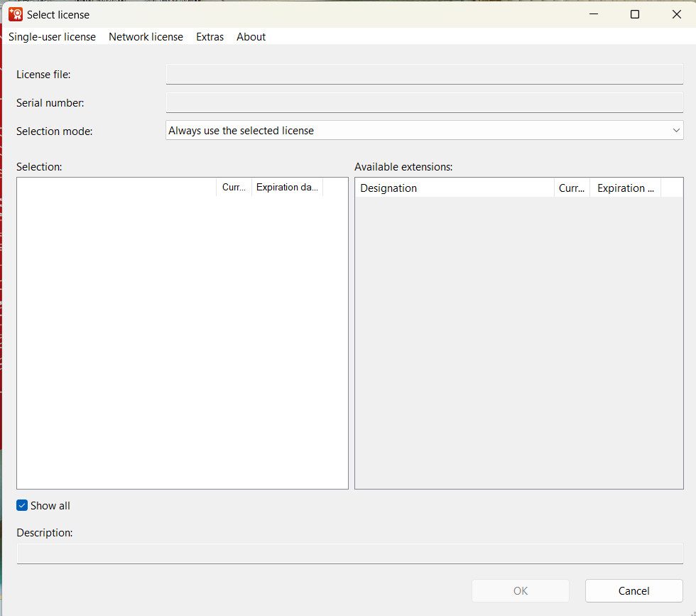Click Curr... column in Selection list
Image resolution: width=696 pixels, height=616 pixels.
(234, 188)
